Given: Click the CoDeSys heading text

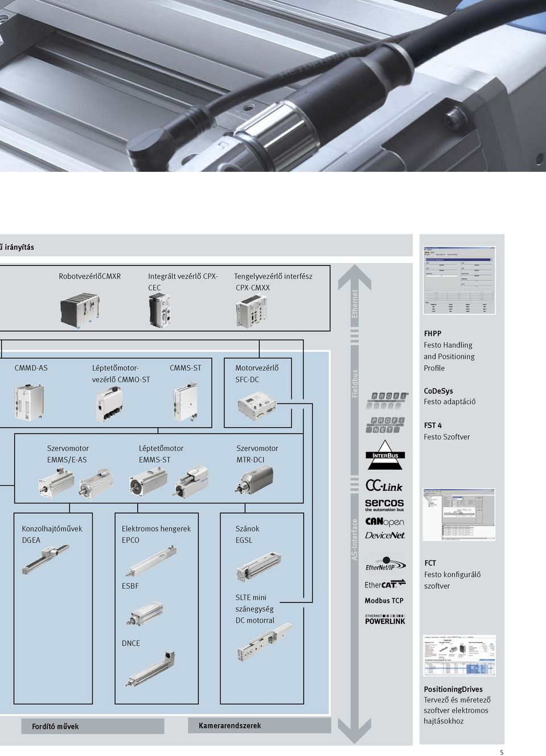Looking at the screenshot, I should tap(439, 391).
